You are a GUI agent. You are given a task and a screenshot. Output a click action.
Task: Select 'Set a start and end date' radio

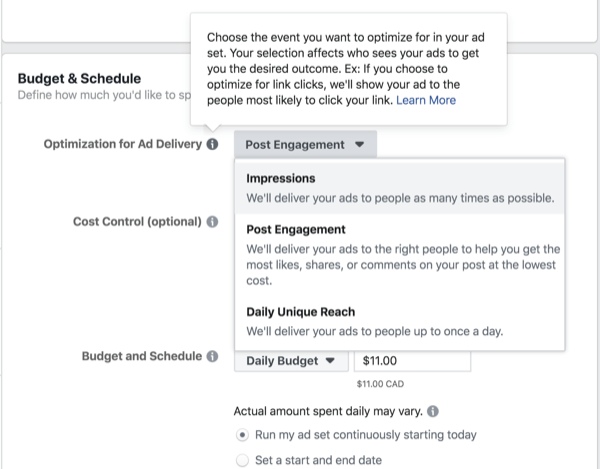coord(242,460)
